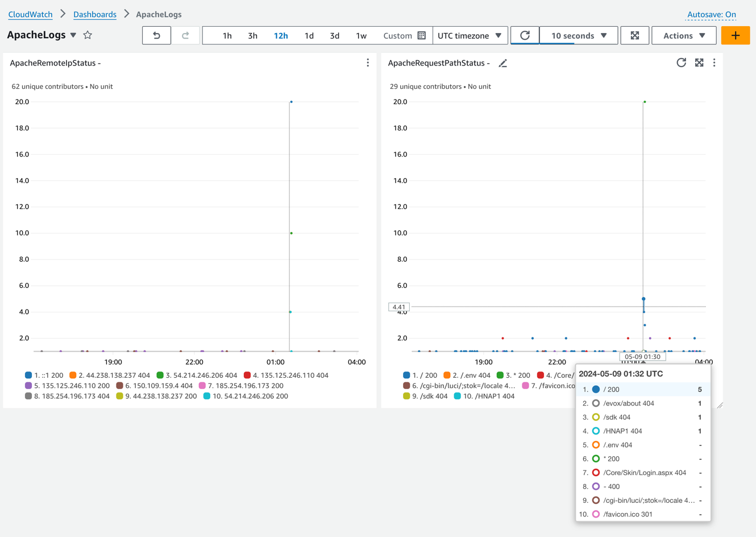Favorite dashboard with the star icon
The image size is (756, 537).
88,35
